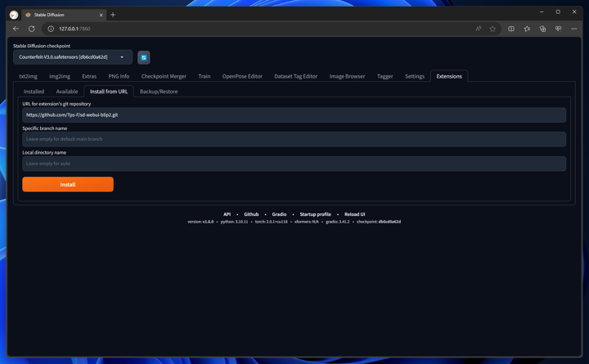
Task: Open browser settings and more menu
Action: tap(574, 29)
